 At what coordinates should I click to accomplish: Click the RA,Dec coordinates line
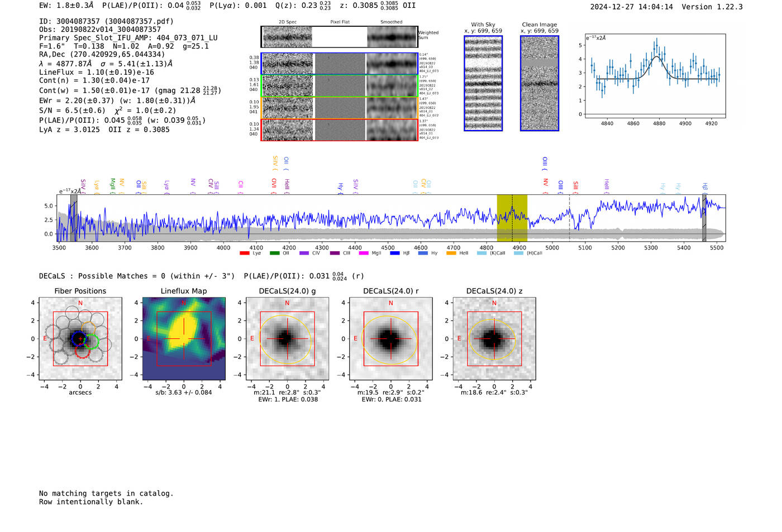102,55
